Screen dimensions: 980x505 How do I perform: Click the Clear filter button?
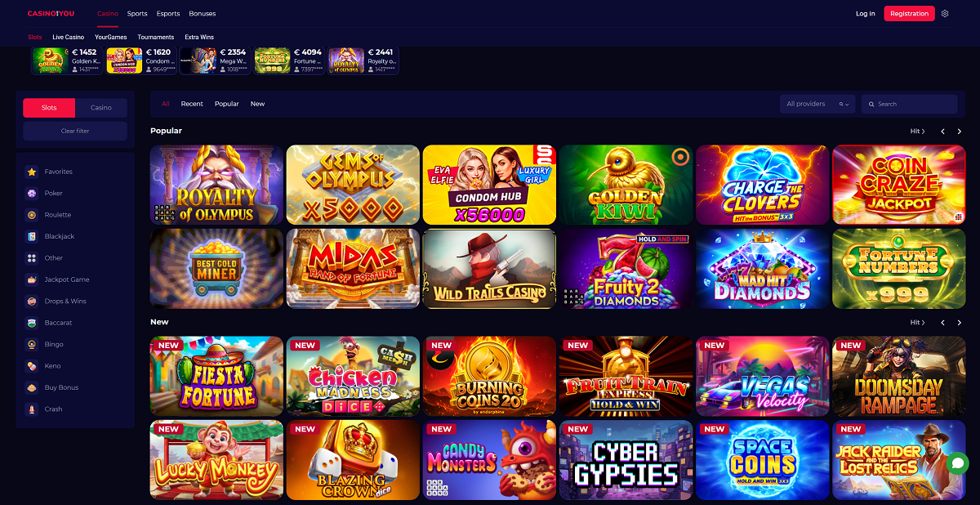[x=75, y=131]
